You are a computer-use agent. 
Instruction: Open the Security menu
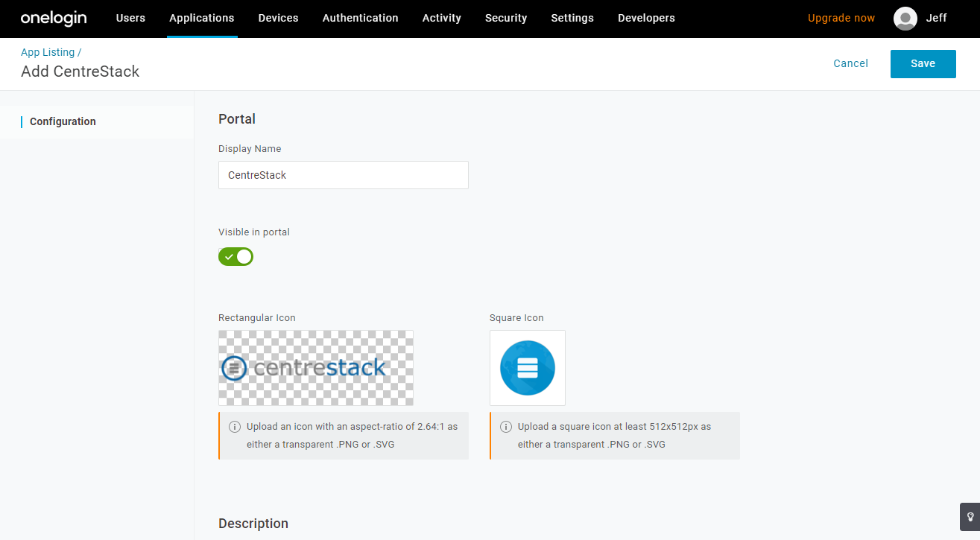coord(506,18)
